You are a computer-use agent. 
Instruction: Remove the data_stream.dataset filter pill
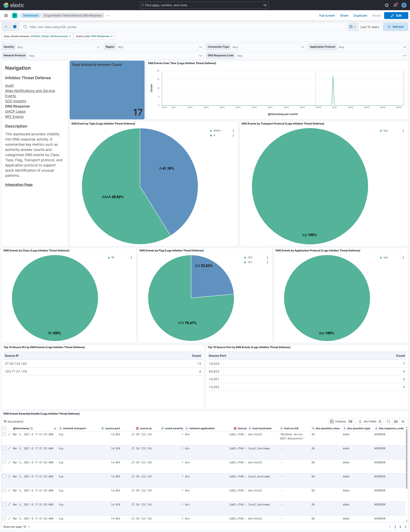point(70,36)
